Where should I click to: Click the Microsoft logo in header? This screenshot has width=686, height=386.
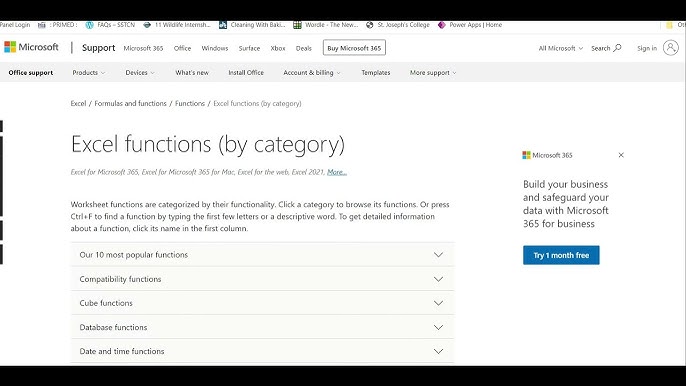(31, 47)
